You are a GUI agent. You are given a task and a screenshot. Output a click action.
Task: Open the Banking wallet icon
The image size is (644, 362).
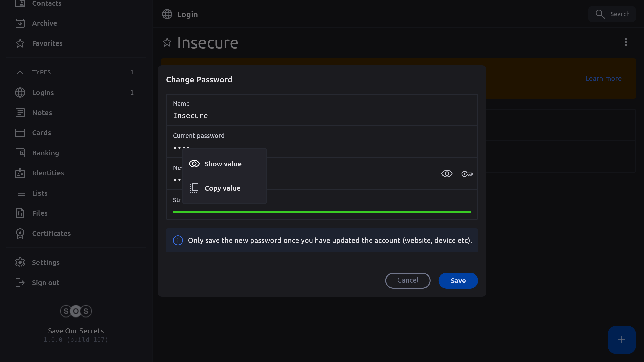20,153
